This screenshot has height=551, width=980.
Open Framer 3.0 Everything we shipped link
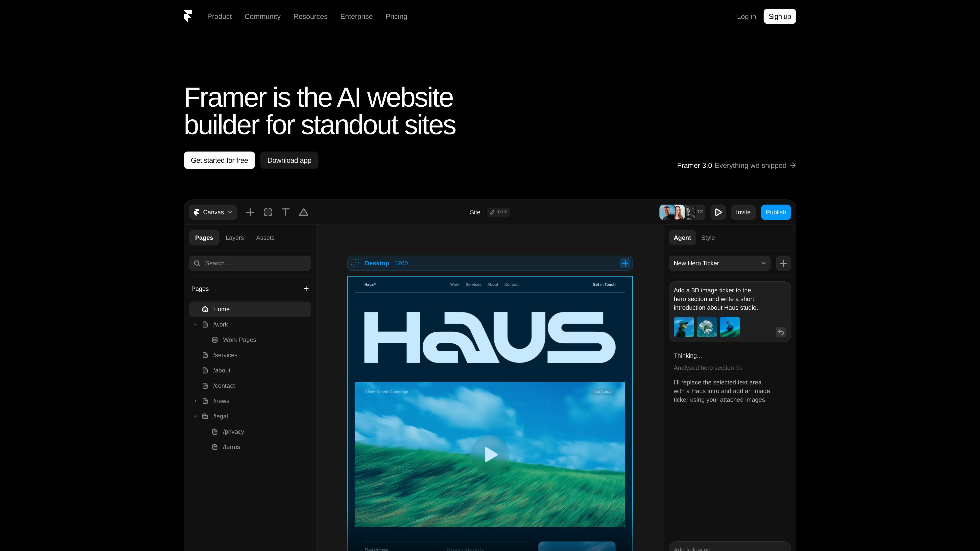click(737, 165)
